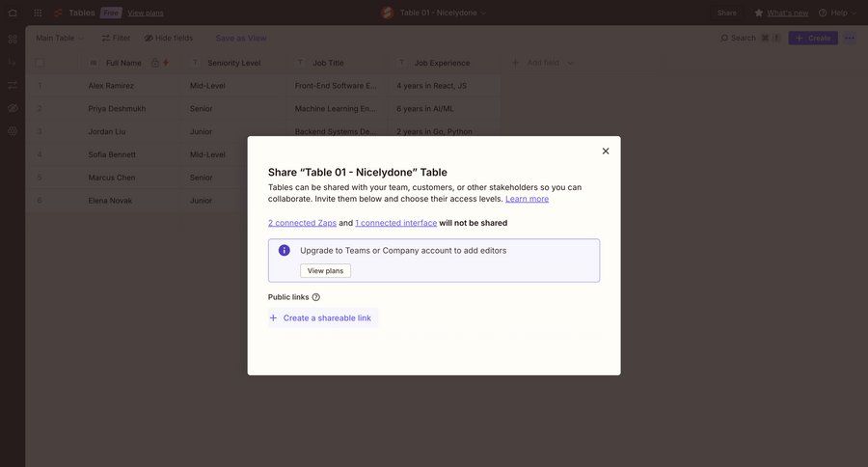Click the Seniority Level column header
The image size is (868, 467).
pos(233,63)
